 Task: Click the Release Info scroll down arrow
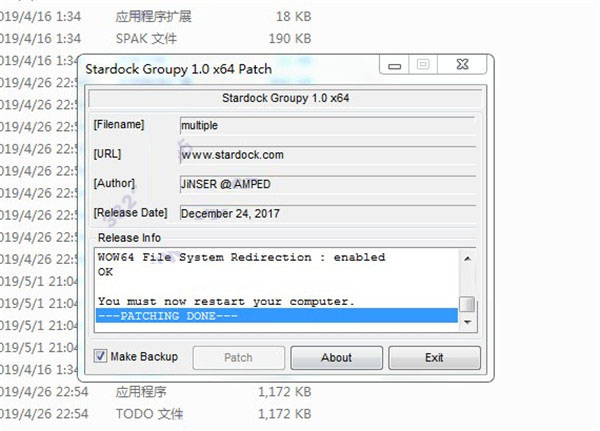pyautogui.click(x=467, y=322)
